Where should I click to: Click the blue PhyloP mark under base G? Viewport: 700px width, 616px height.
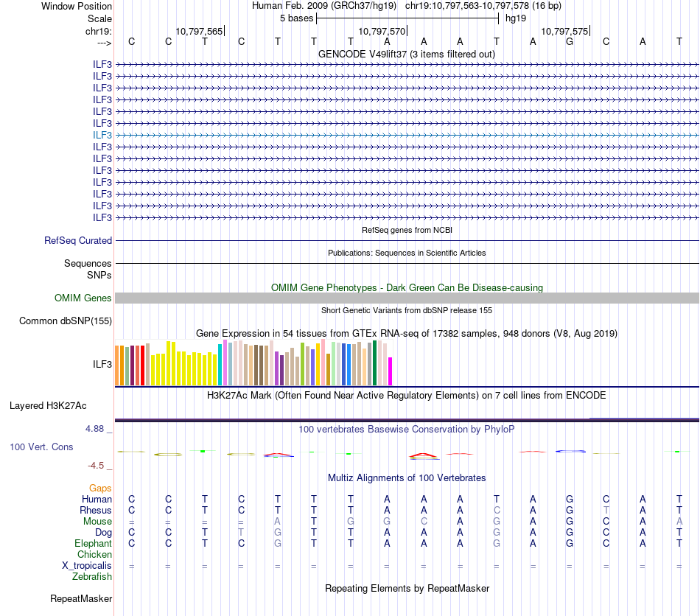(x=570, y=451)
